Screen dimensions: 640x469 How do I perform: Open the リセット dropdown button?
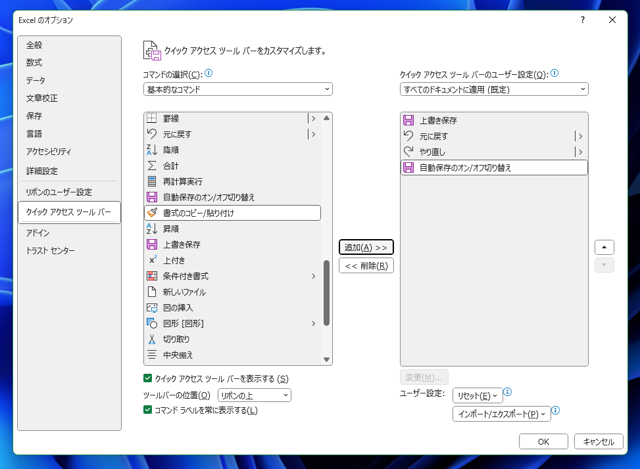point(477,396)
